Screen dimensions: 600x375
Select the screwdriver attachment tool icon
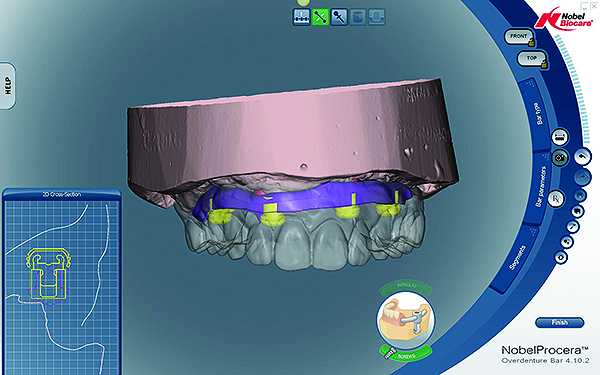point(339,17)
